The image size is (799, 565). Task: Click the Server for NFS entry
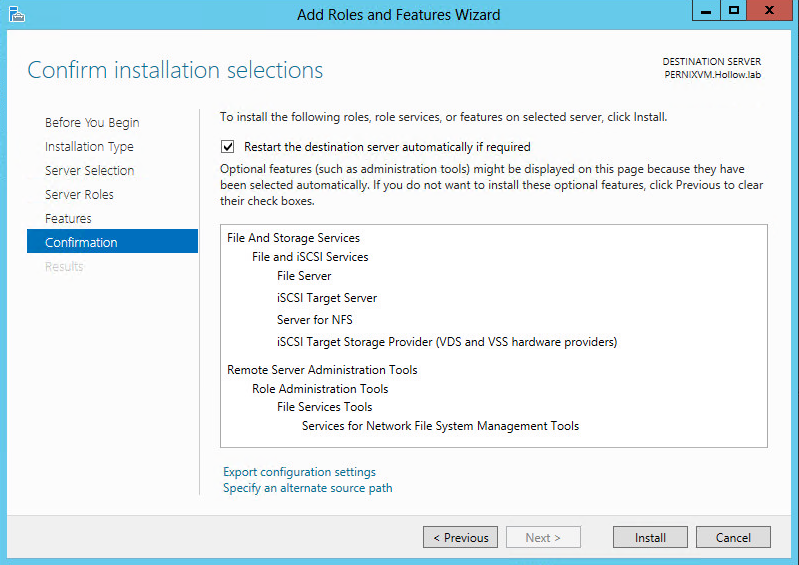[314, 320]
